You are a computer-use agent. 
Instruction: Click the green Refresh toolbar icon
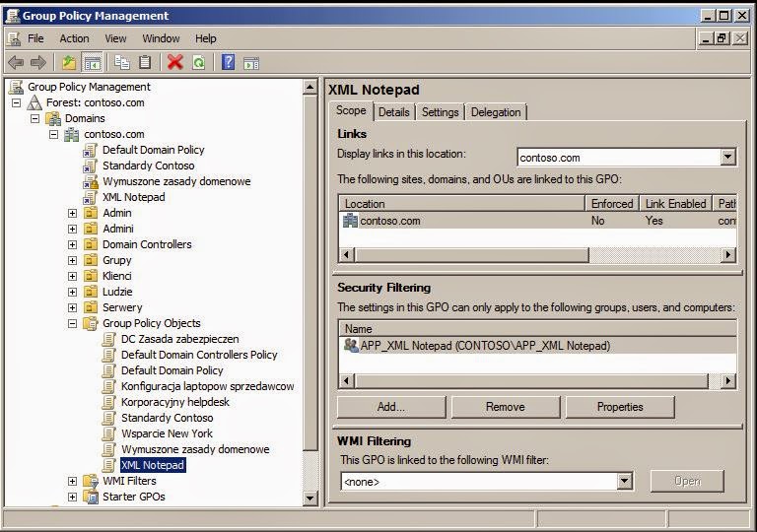(x=199, y=62)
